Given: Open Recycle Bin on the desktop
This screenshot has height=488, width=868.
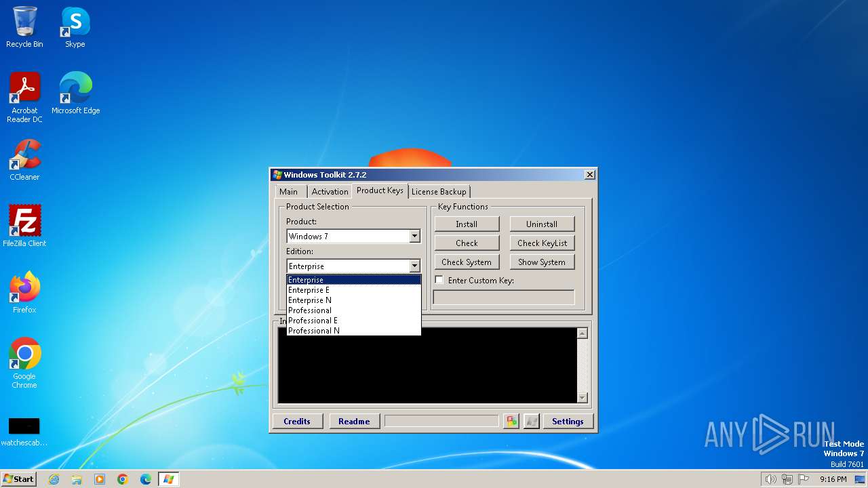Looking at the screenshot, I should point(24,27).
